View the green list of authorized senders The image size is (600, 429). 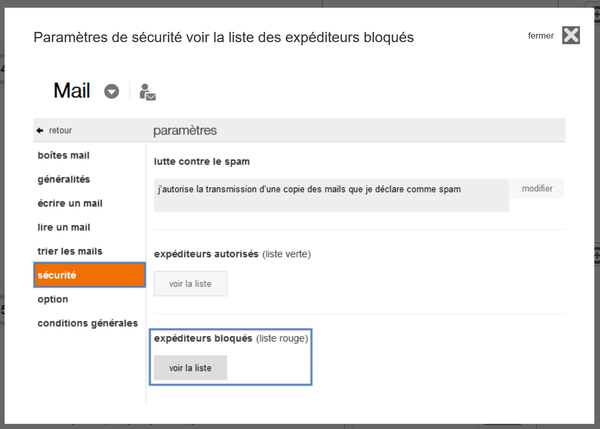point(190,284)
